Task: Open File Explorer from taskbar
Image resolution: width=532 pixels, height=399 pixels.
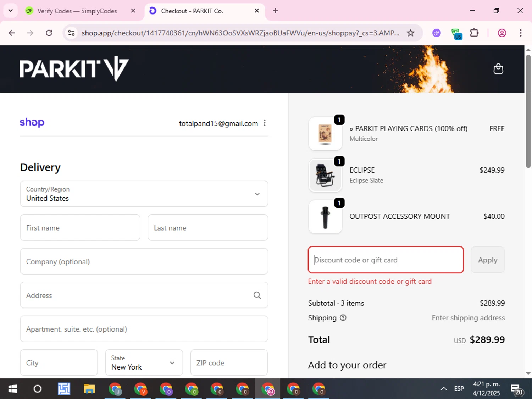Action: 89,389
